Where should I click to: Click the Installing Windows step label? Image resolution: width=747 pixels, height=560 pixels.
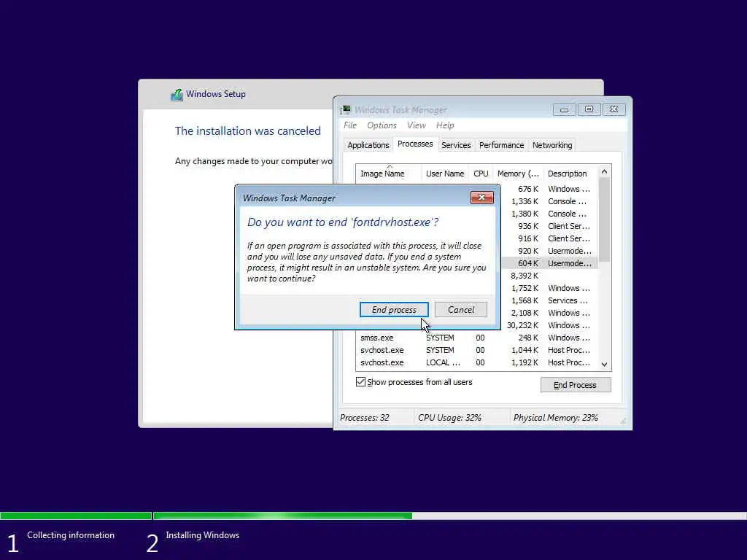tap(203, 535)
